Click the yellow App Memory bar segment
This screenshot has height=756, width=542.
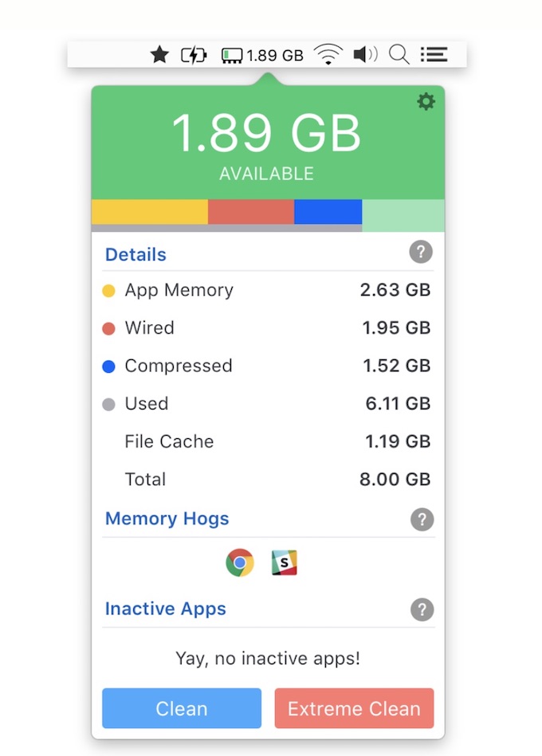150,212
